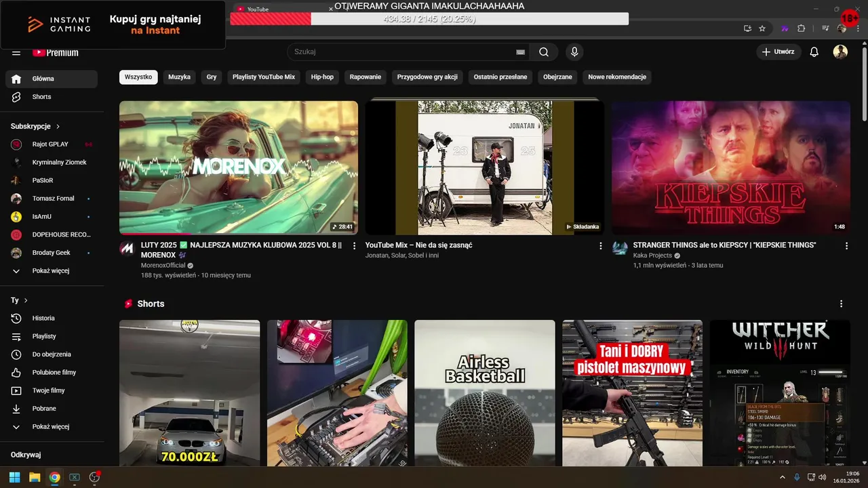Click the Utwórz create button
This screenshot has width=868, height=488.
pyautogui.click(x=778, y=52)
